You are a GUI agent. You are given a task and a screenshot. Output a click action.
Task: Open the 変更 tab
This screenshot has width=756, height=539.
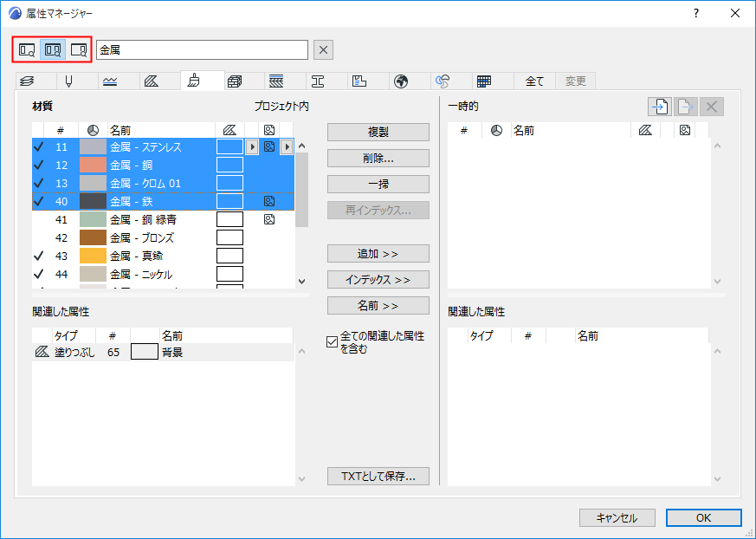575,80
